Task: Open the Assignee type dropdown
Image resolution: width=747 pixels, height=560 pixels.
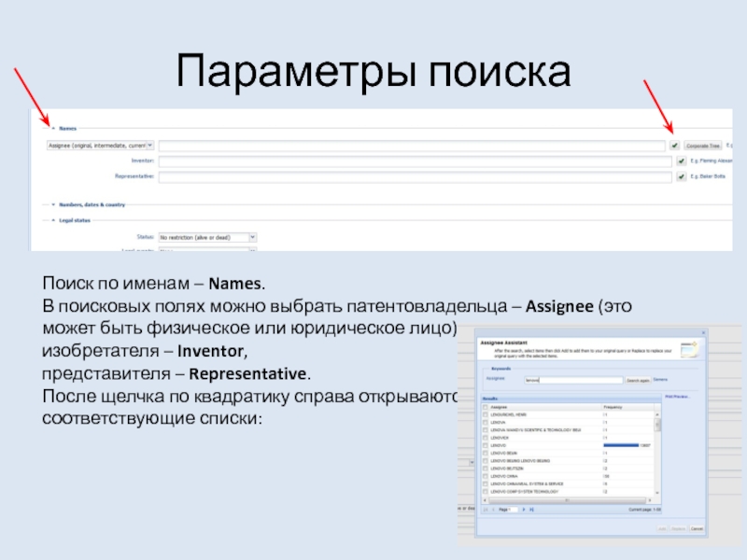Action: (150, 146)
